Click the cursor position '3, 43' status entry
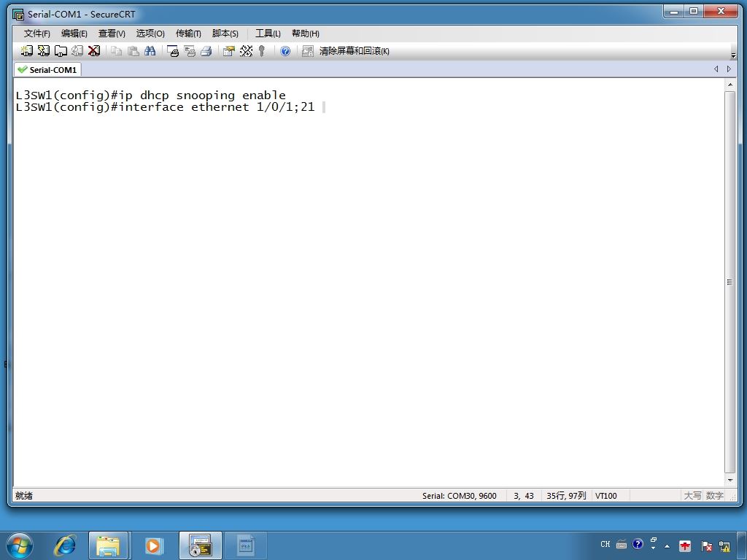 click(524, 496)
